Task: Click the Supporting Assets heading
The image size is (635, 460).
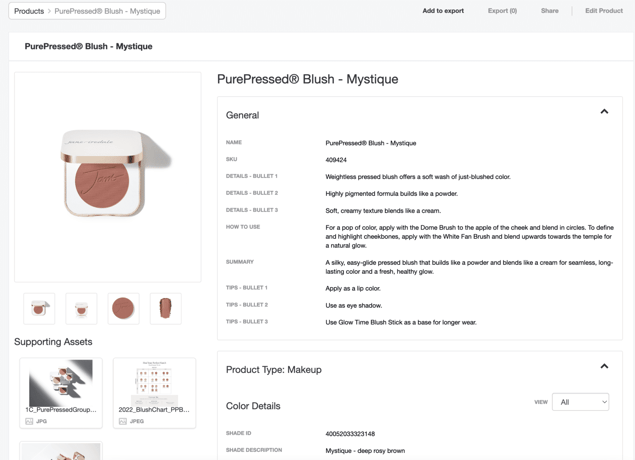Action: pyautogui.click(x=53, y=342)
